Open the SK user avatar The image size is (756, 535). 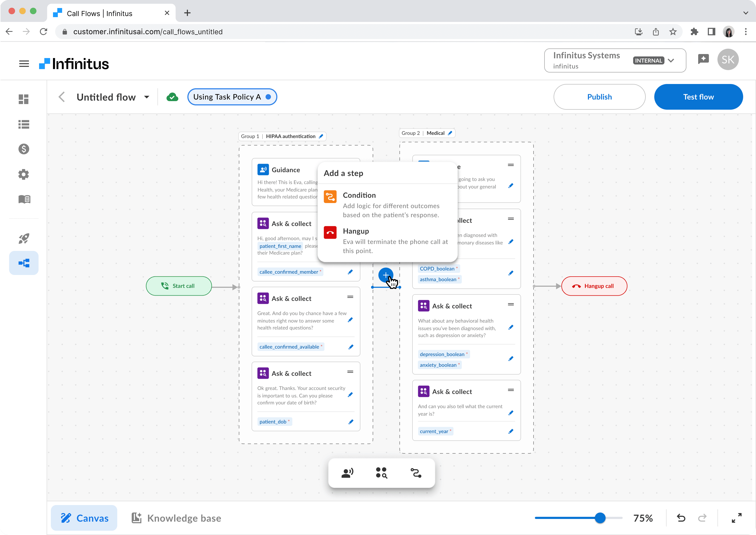point(728,59)
